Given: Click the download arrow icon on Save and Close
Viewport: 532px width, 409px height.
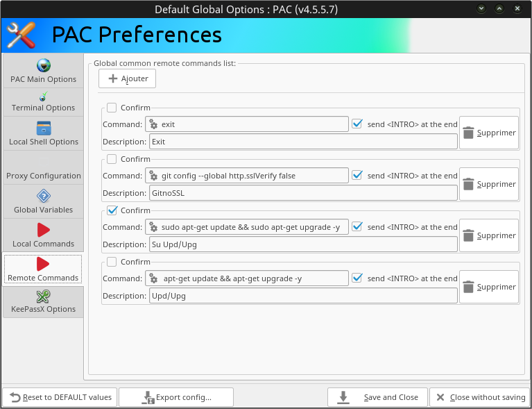Looking at the screenshot, I should pyautogui.click(x=343, y=397).
